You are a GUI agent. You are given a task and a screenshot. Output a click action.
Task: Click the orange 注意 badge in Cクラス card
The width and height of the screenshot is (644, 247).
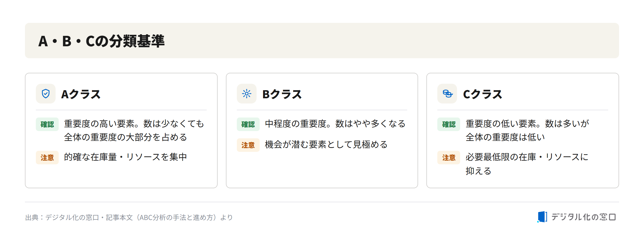point(449,158)
